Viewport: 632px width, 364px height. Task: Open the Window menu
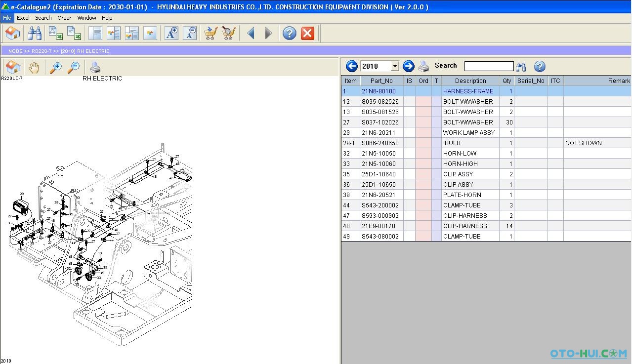pos(87,18)
